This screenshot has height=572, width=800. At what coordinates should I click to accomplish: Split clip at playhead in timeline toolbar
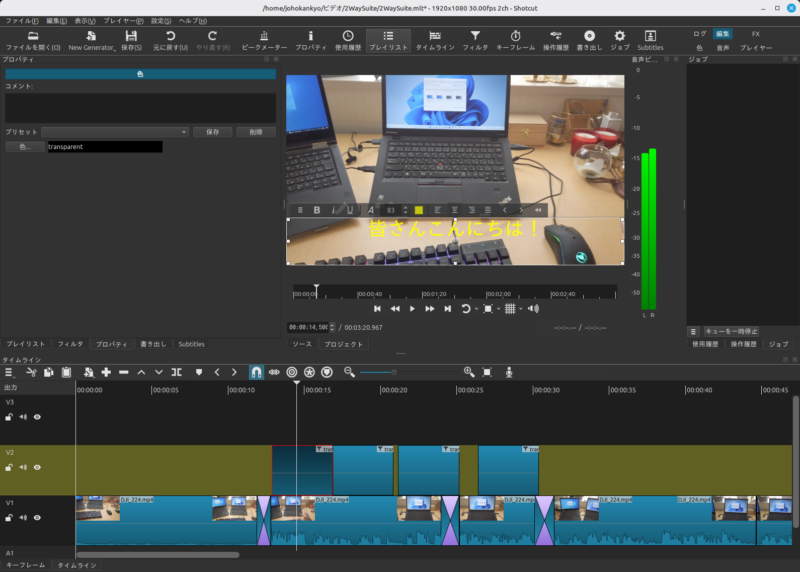pyautogui.click(x=176, y=372)
